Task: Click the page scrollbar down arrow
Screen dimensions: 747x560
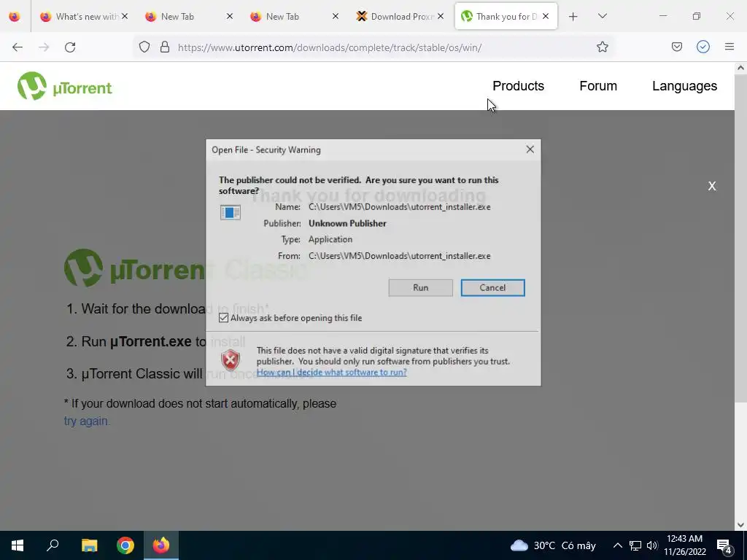Action: click(x=740, y=525)
